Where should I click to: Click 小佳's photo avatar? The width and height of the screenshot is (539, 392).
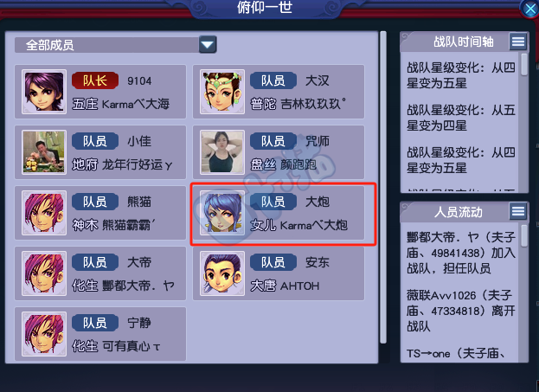click(x=44, y=152)
